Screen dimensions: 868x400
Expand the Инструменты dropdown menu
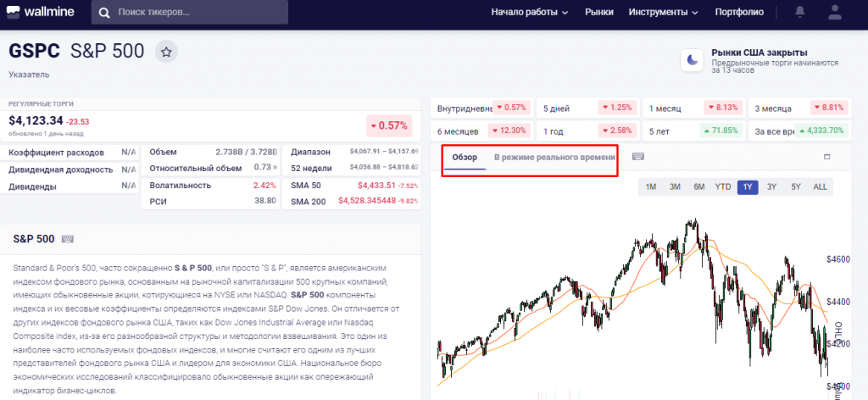(x=663, y=13)
